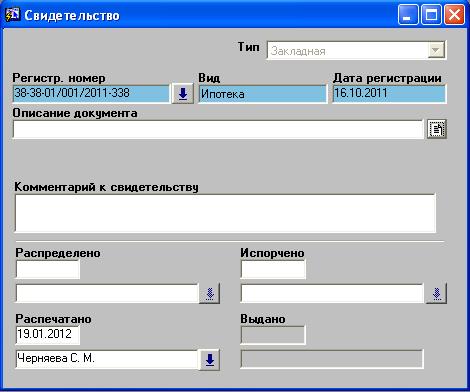The height and width of the screenshot is (392, 470).
Task: Click the Регистр. номер field 38-38-01/001/2011-338
Action: coord(91,94)
